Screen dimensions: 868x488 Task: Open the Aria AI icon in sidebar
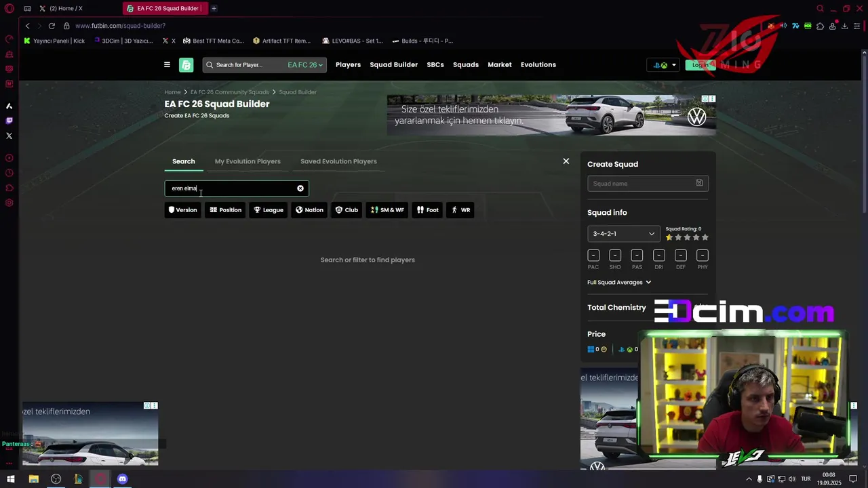[9, 106]
